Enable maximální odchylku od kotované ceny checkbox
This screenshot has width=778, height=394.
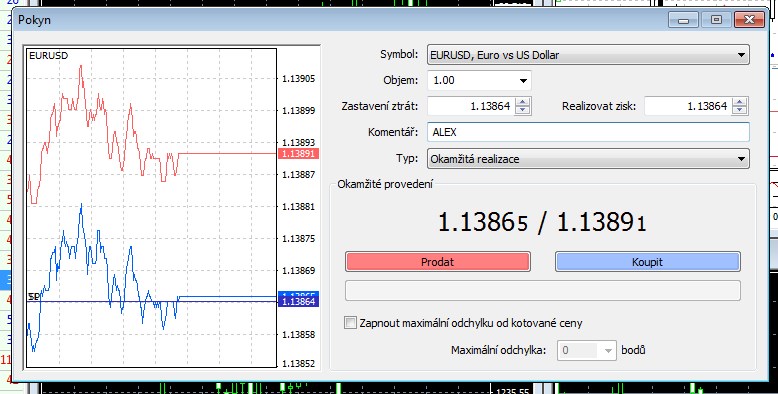pyautogui.click(x=350, y=323)
